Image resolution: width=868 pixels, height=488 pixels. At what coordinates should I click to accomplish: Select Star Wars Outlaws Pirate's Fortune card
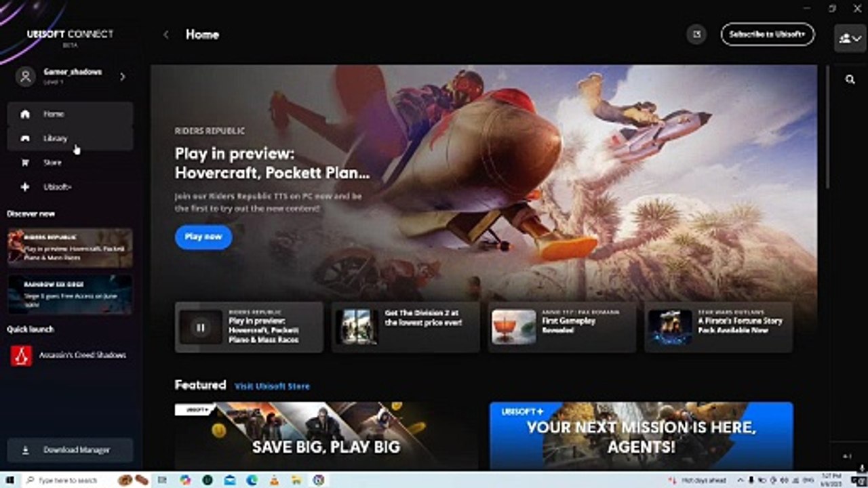coord(719,327)
